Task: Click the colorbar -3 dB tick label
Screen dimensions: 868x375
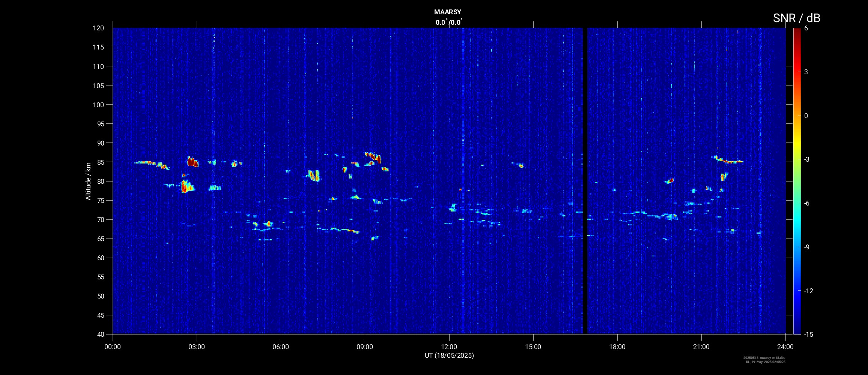Action: click(x=807, y=159)
